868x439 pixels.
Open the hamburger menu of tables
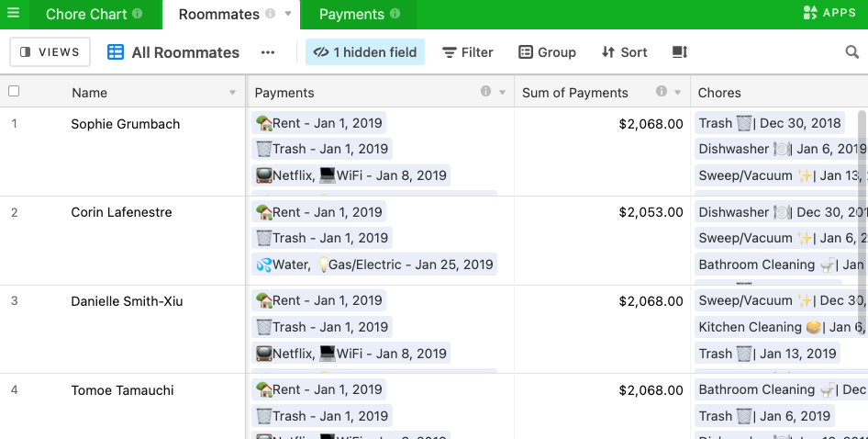(x=13, y=14)
